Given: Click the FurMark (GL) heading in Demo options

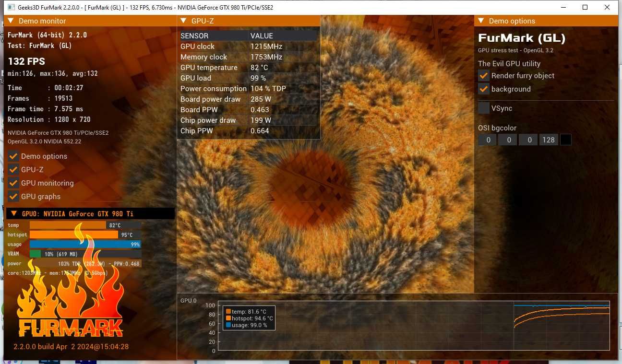Looking at the screenshot, I should point(522,38).
